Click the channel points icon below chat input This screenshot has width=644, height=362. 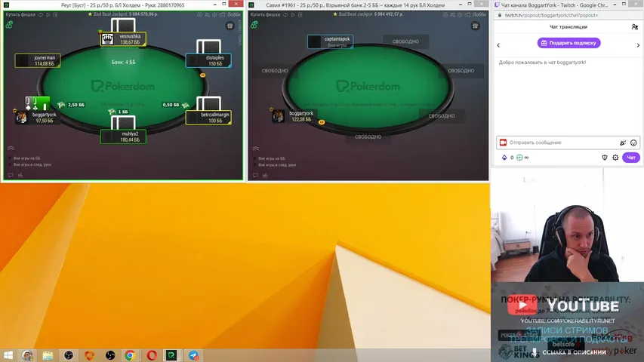[519, 158]
